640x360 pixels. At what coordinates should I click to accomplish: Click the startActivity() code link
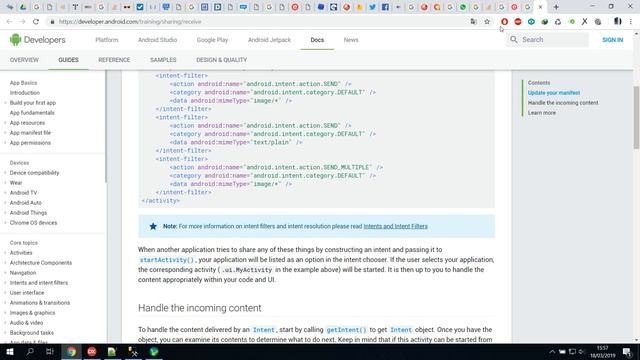[167, 260]
